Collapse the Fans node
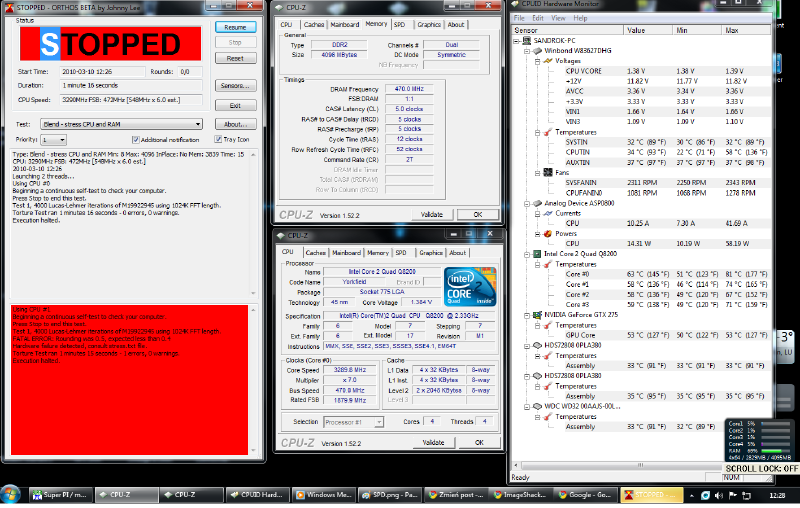 pos(537,172)
